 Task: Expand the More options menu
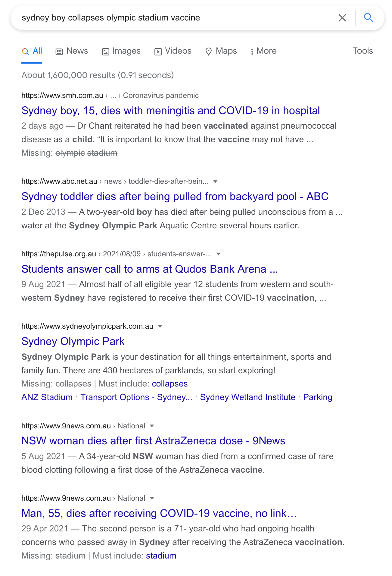tap(263, 51)
